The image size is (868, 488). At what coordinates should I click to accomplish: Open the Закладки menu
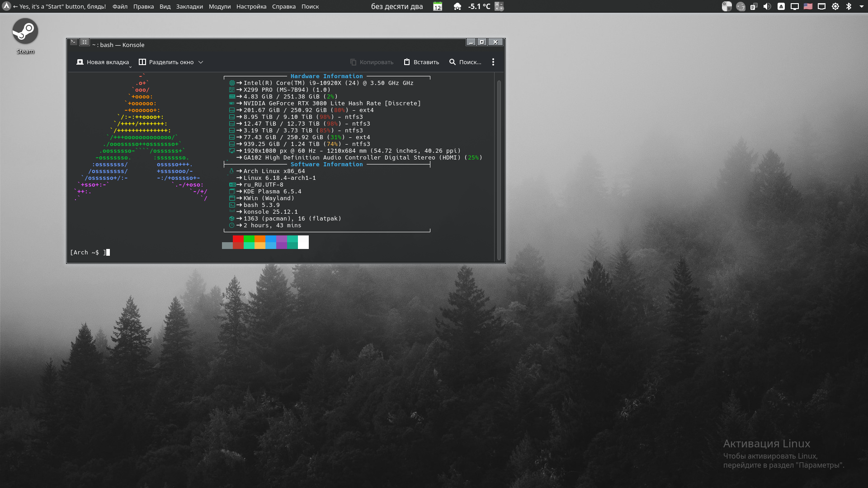pos(189,6)
